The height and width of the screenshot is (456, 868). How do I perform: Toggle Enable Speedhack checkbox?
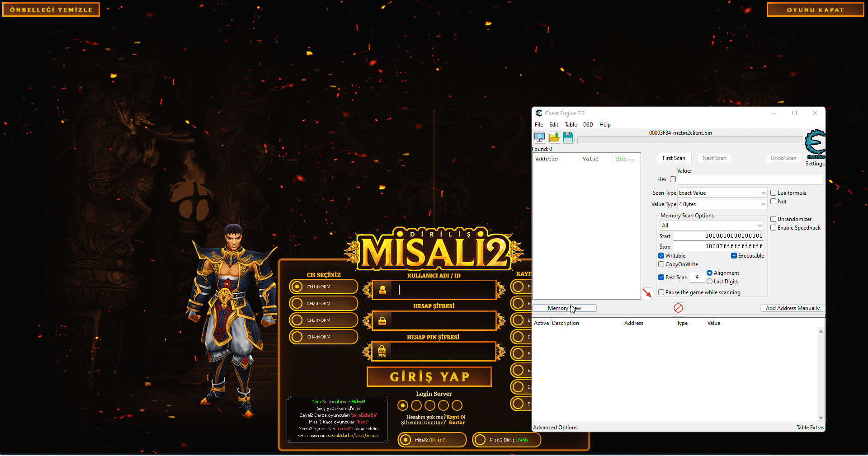click(x=774, y=228)
